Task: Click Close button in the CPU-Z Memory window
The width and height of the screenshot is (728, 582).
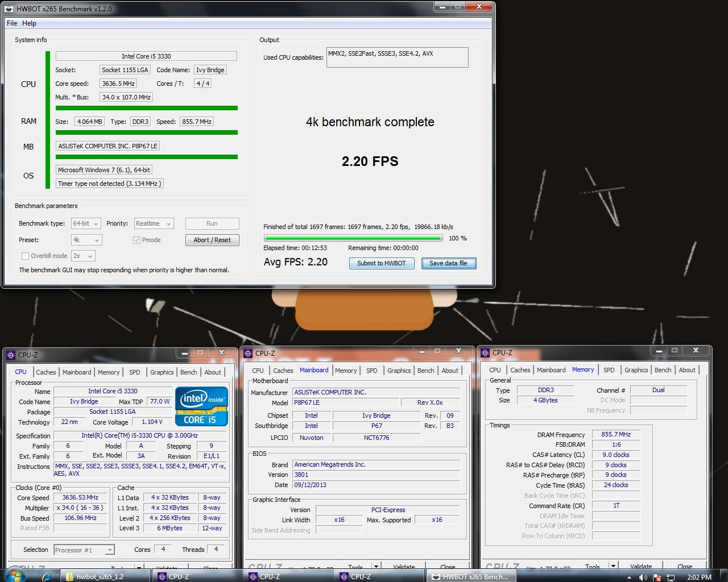Action: coord(685,566)
